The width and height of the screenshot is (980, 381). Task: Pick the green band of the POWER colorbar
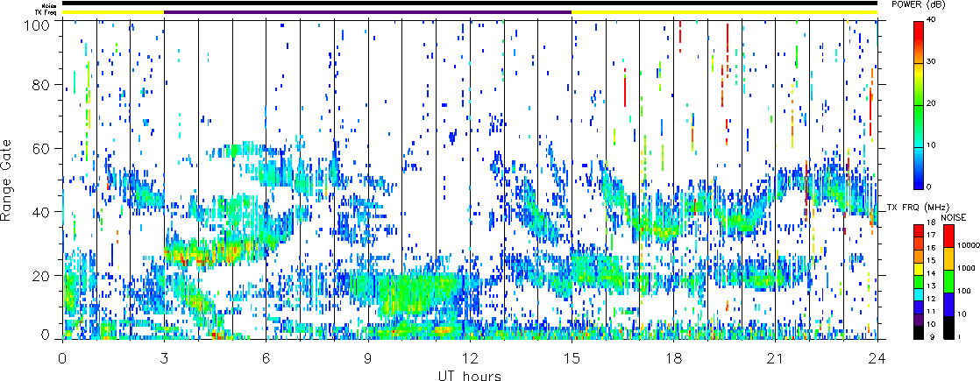coord(918,126)
